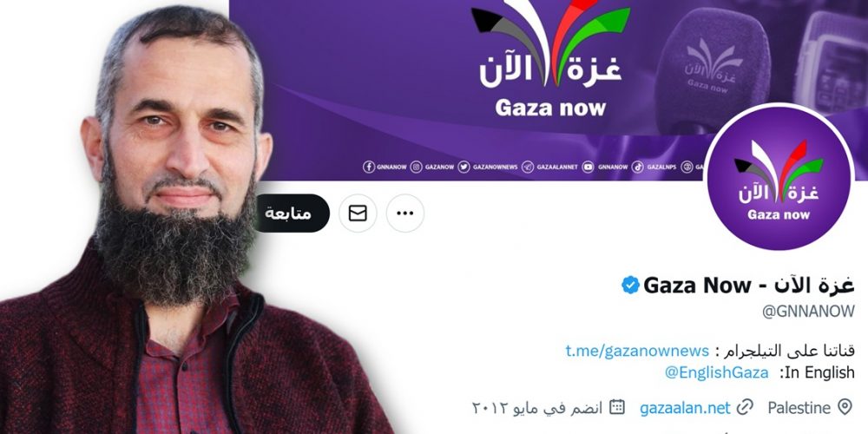Click the black متابعة follow button
Image resolution: width=868 pixels, height=434 pixels.
tap(292, 214)
